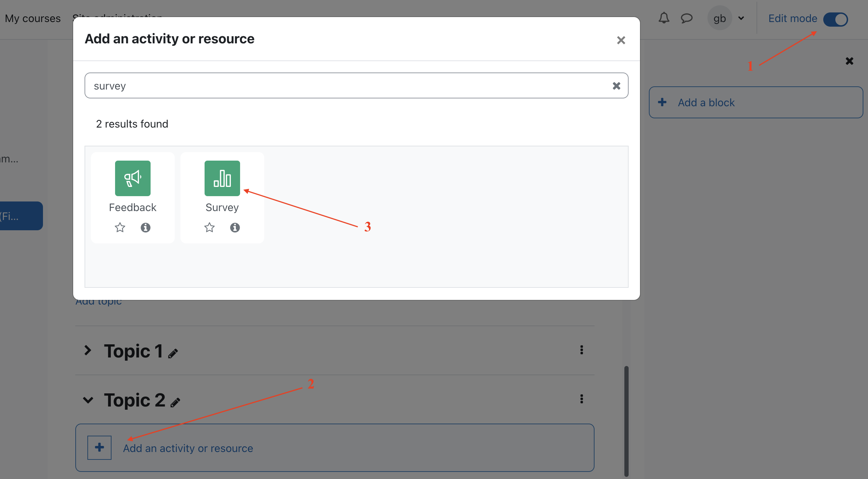Open Feedback information icon
868x479 pixels.
(x=145, y=227)
